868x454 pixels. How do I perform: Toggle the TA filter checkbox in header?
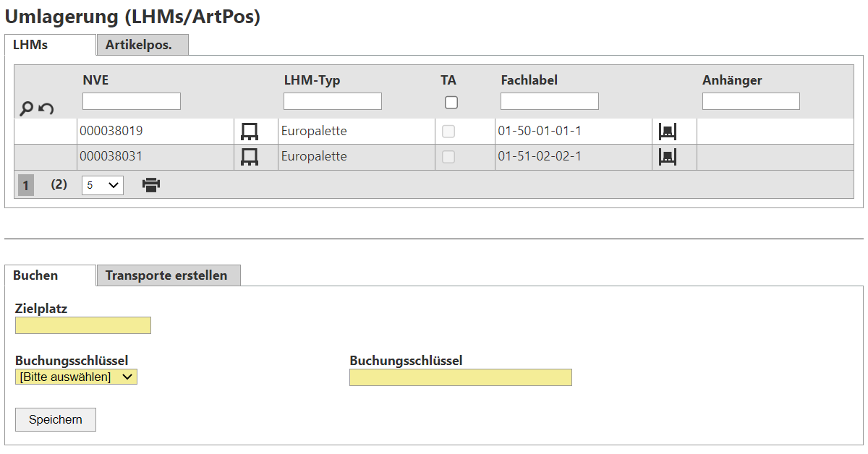point(451,103)
